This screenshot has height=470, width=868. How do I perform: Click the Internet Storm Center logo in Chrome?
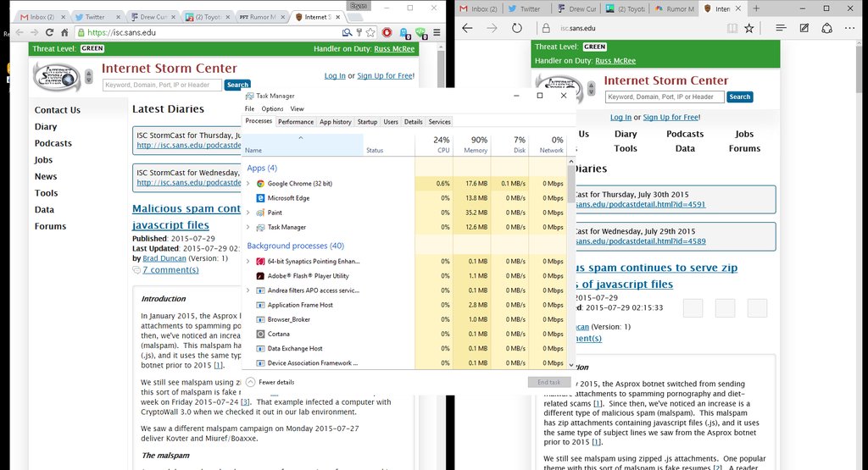pyautogui.click(x=57, y=76)
